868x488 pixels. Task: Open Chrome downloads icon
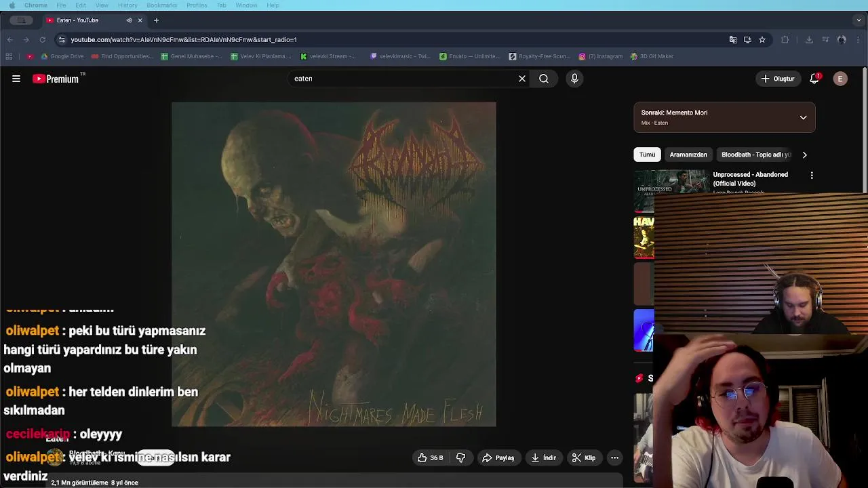pos(809,40)
